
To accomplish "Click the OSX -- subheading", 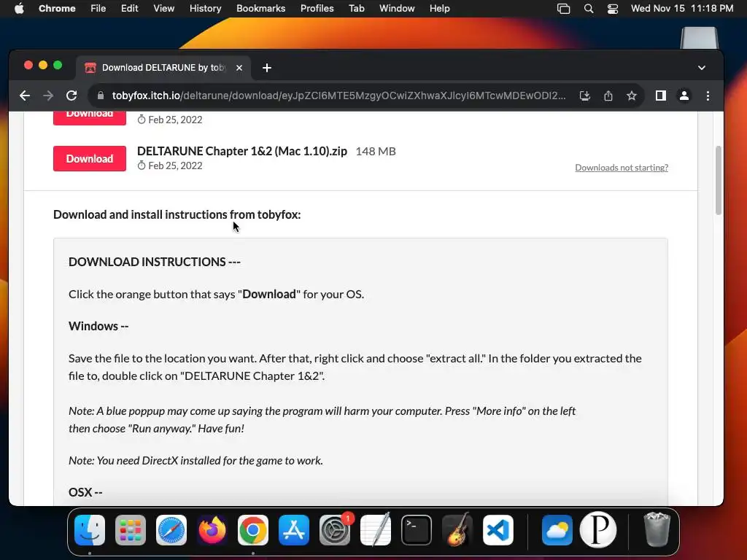I will (85, 492).
